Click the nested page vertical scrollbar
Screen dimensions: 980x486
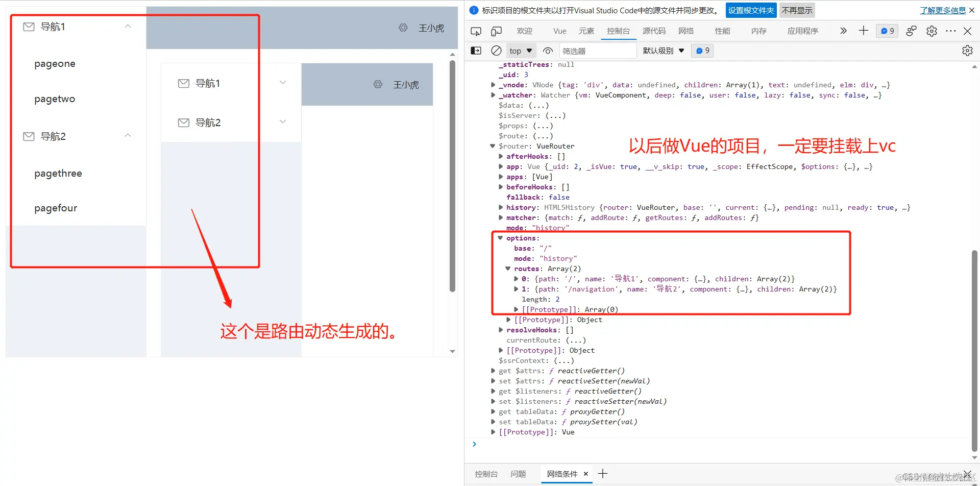click(x=452, y=176)
